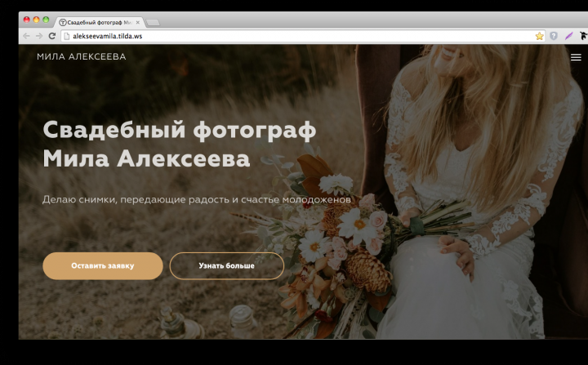Click the red close window button
Screen dimensions: 588x365
(x=27, y=20)
